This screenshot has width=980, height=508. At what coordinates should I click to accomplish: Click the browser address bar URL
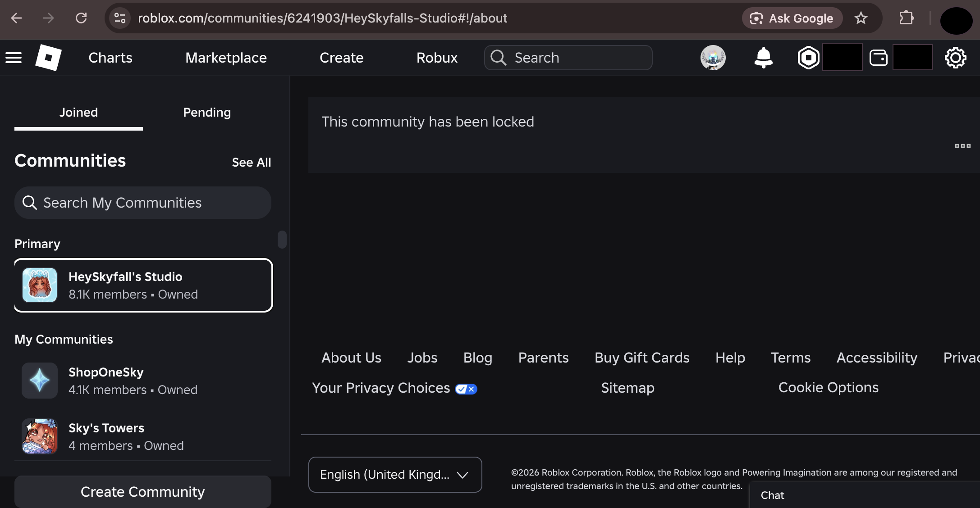(x=322, y=18)
